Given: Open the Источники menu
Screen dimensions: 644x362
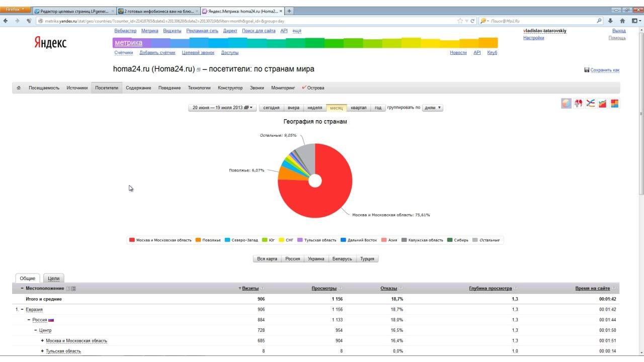Looking at the screenshot, I should pos(77,87).
